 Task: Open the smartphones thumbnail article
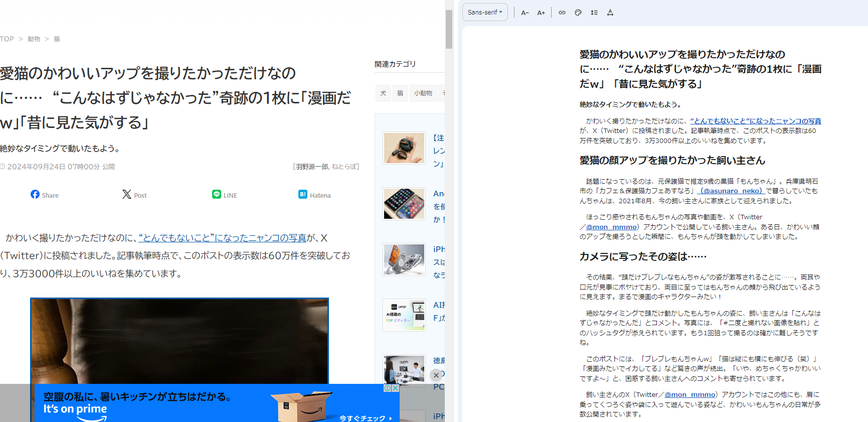coord(404,204)
